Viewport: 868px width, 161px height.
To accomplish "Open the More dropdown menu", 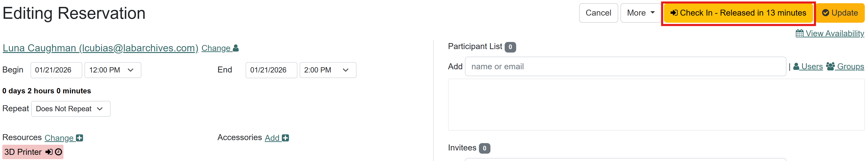I will click(x=640, y=13).
